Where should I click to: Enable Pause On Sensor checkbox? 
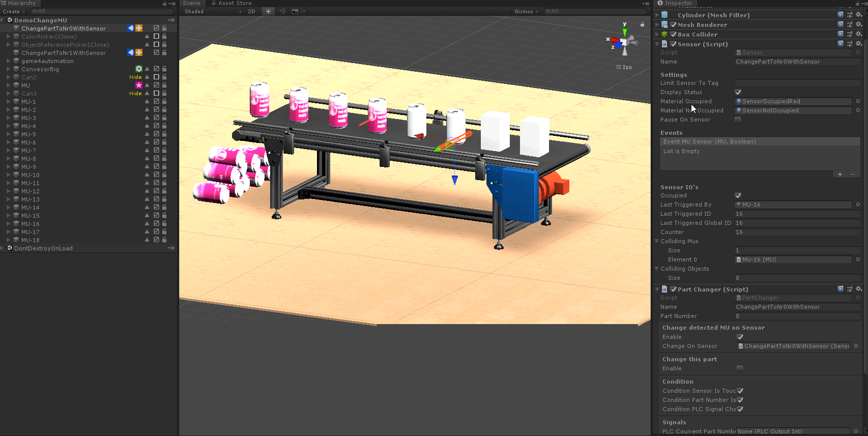point(738,120)
